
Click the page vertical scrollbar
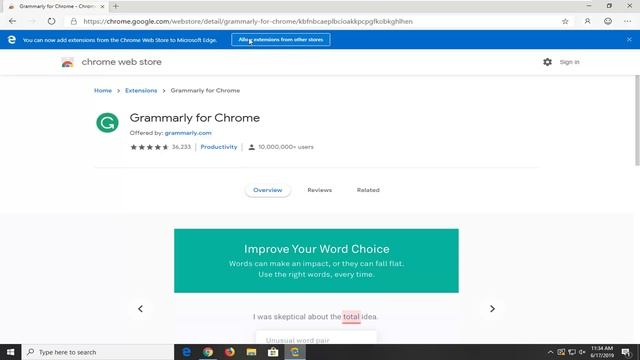(x=637, y=120)
